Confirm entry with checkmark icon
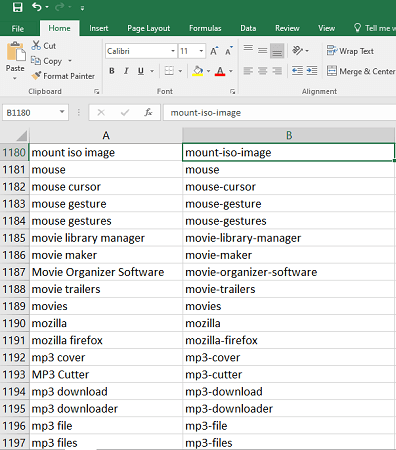The height and width of the screenshot is (450, 396). pyautogui.click(x=125, y=113)
